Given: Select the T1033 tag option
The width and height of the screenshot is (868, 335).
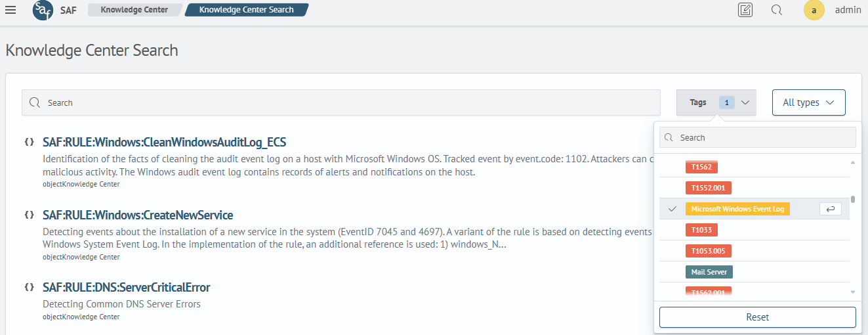Looking at the screenshot, I should 701,230.
